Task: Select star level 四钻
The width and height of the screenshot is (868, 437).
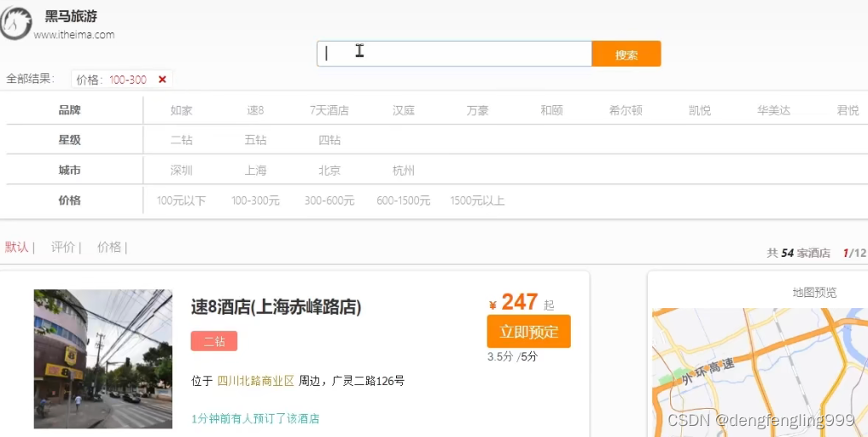Action: point(329,140)
